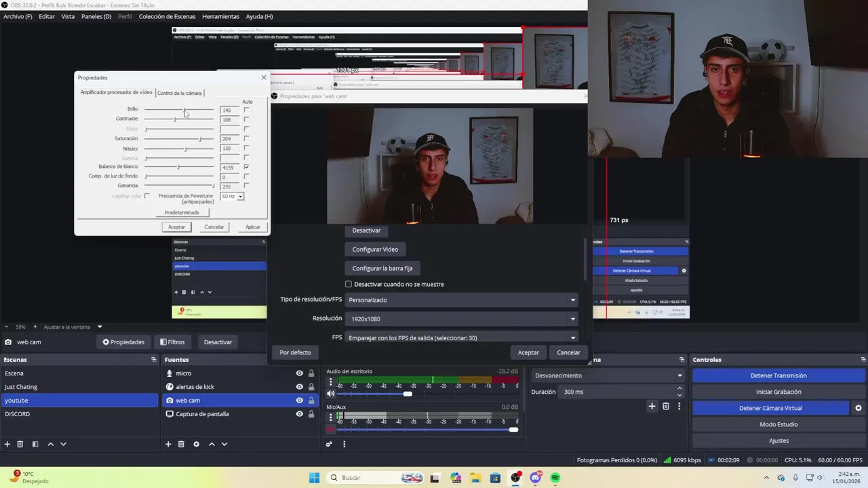
Task: Hide Captura de pantalla source
Action: pyautogui.click(x=299, y=414)
